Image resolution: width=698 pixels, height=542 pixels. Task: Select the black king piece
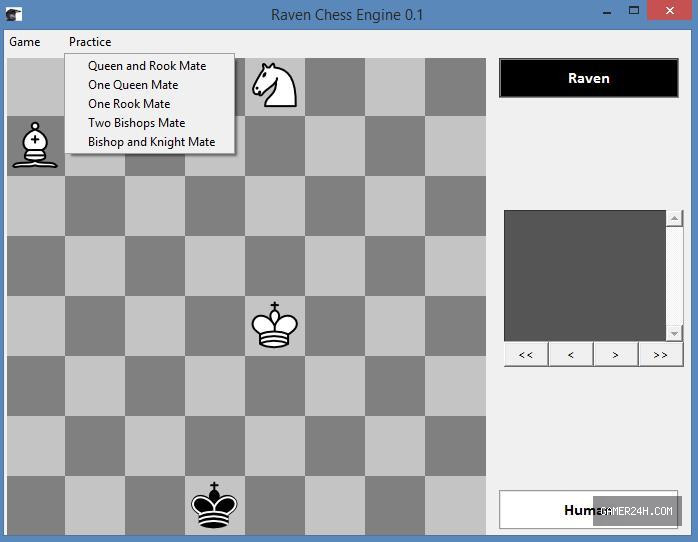(x=214, y=505)
